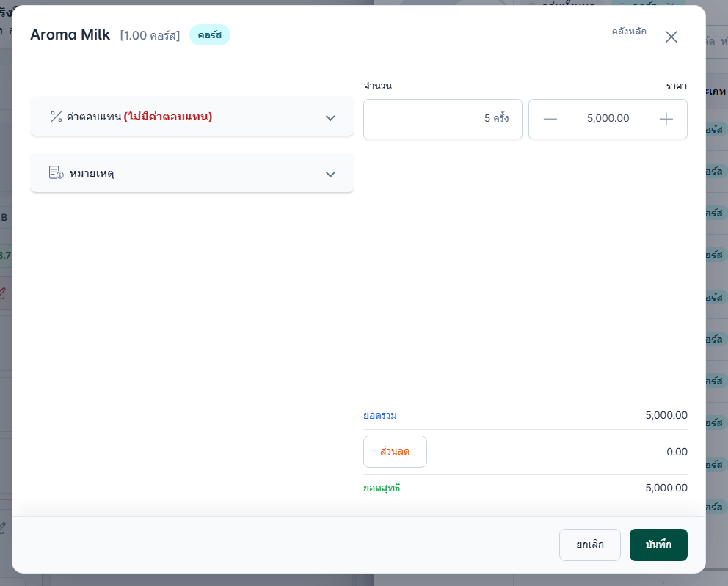
Task: Open the หมายเหตุ section label
Action: point(92,174)
